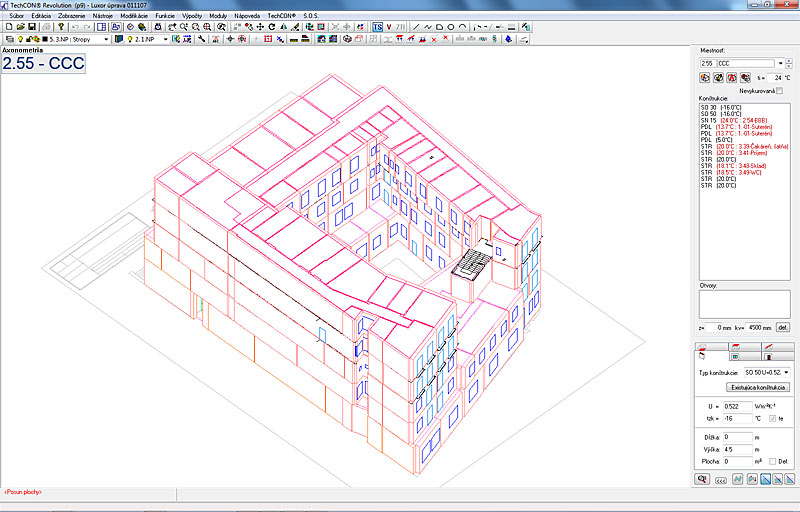Click the New file icon in toolbar
The image size is (800, 512).
7,27
